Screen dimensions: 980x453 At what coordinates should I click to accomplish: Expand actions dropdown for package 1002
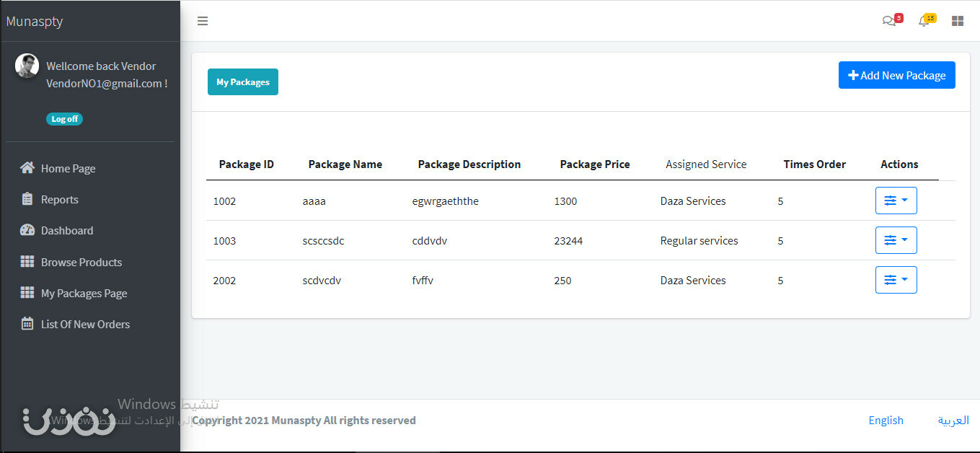coord(896,201)
